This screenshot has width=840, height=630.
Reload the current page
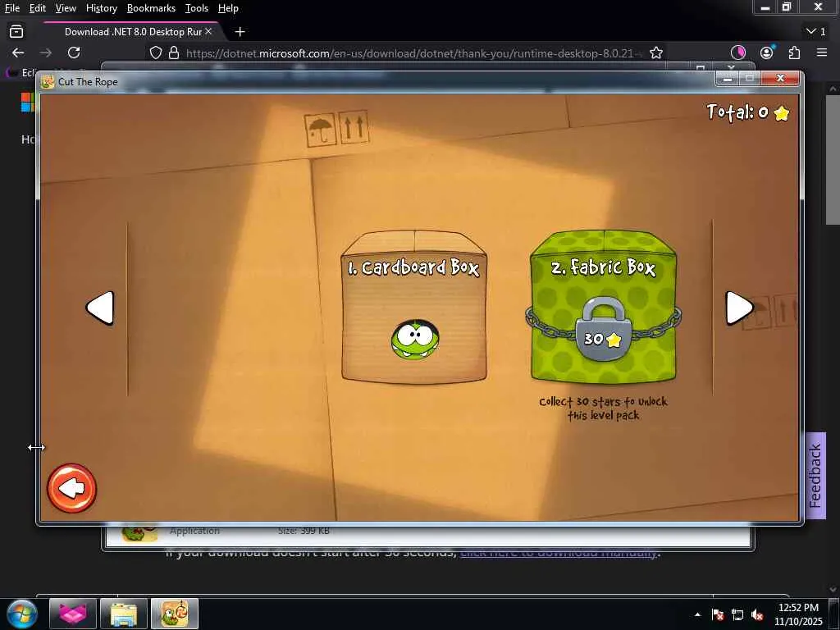74,52
